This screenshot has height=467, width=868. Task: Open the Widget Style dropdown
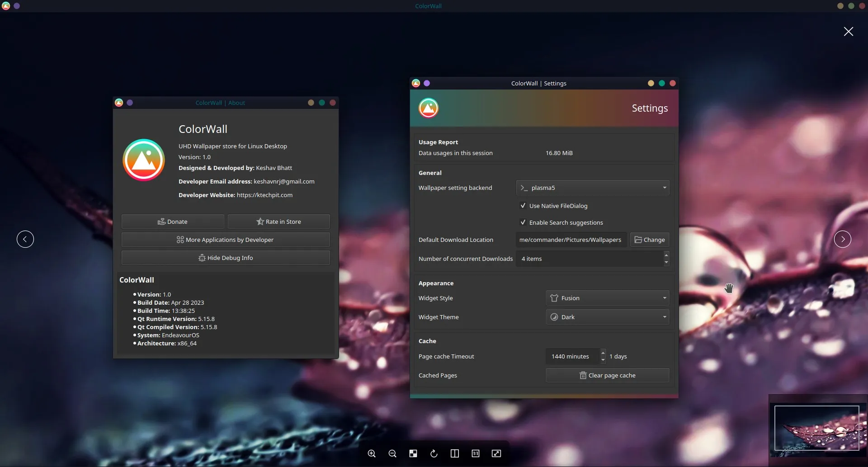(x=608, y=298)
